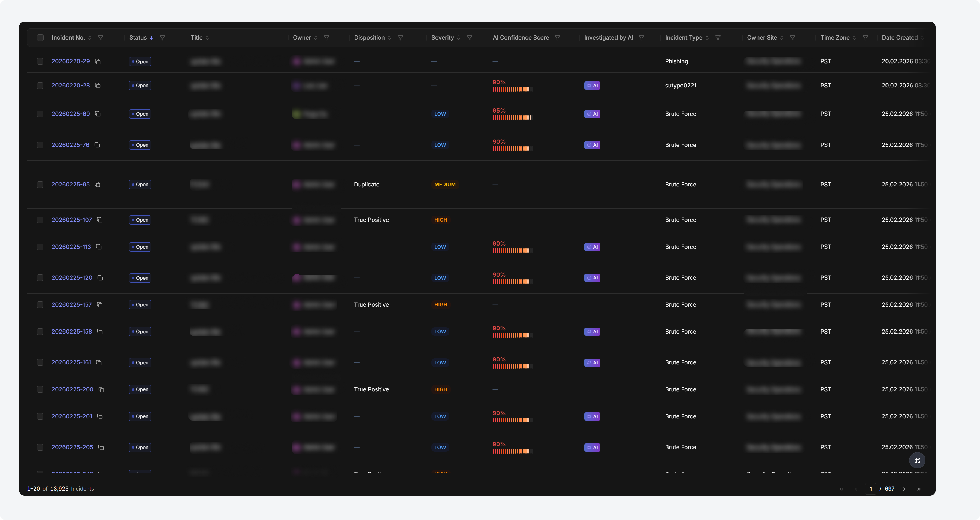Open the Severity column filter

click(470, 38)
